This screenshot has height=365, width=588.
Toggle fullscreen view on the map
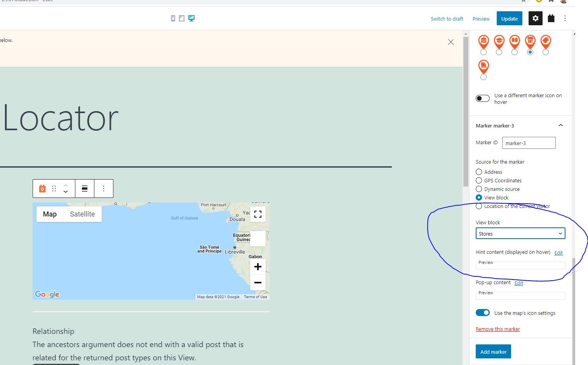tap(258, 214)
